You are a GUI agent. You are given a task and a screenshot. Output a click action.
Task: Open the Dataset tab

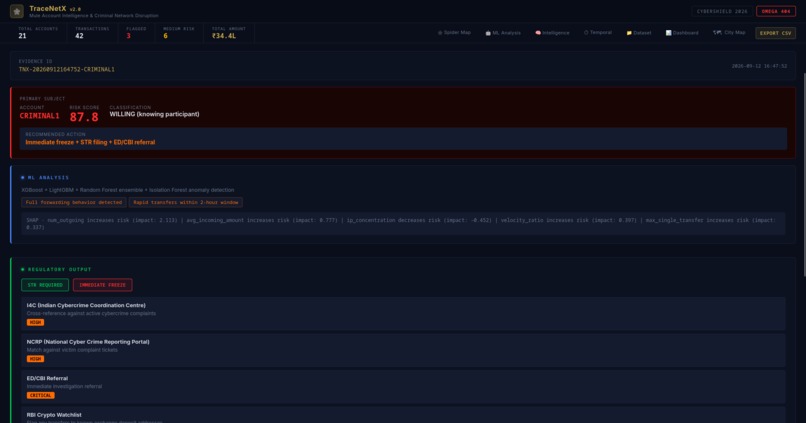(x=638, y=33)
